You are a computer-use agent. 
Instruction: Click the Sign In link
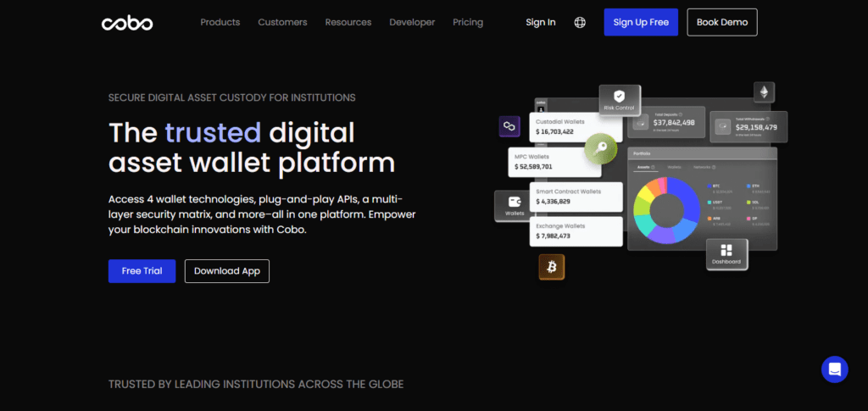click(x=540, y=23)
